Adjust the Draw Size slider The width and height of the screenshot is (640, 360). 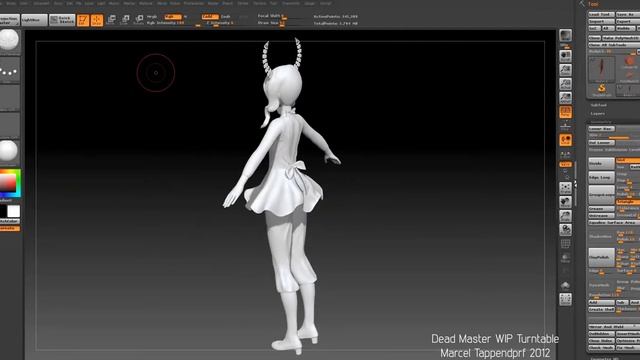pos(282,23)
